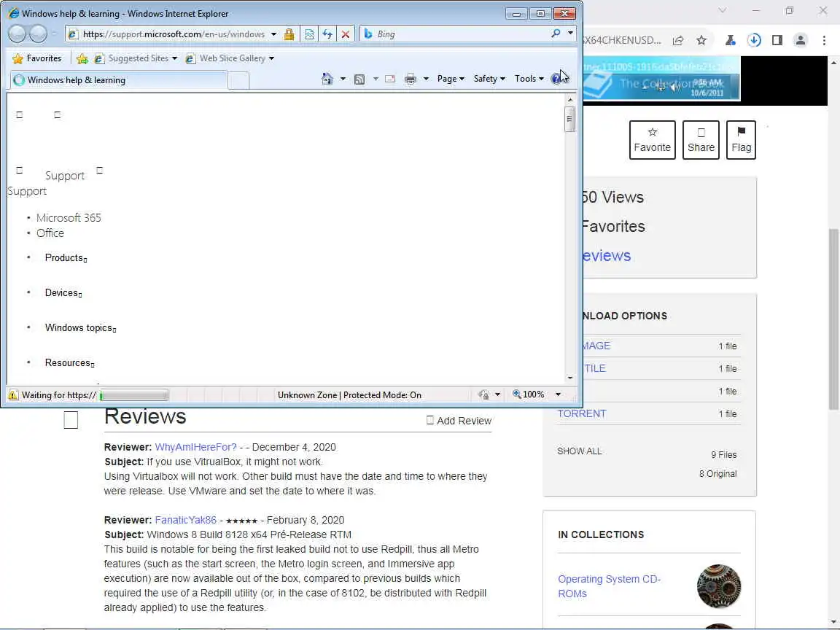This screenshot has width=840, height=630.
Task: Expand Web Slice Gallery dropdown
Action: tap(271, 58)
